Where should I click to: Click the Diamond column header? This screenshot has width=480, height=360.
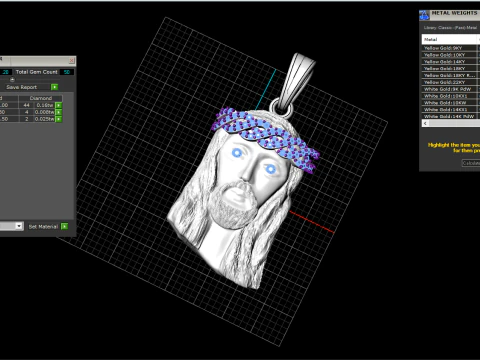coord(41,98)
